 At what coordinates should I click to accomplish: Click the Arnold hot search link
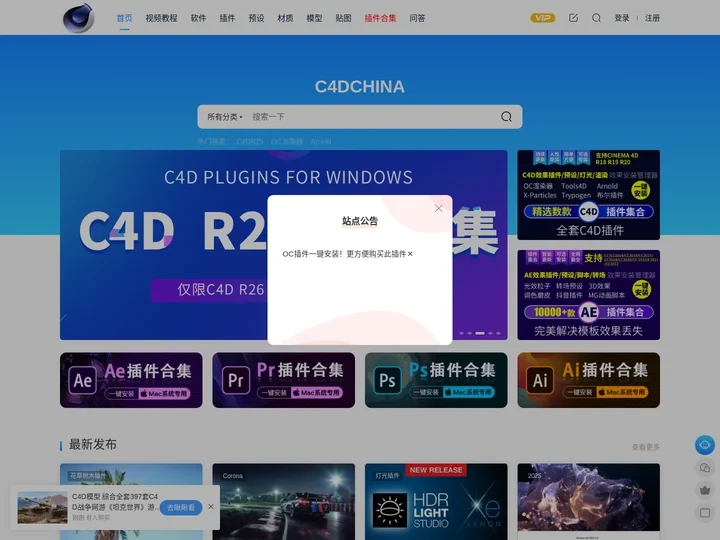click(321, 141)
